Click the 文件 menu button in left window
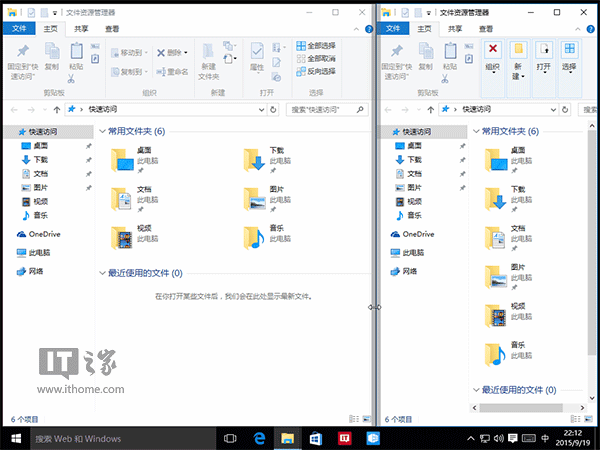Image resolution: width=600 pixels, height=450 pixels. (x=20, y=30)
